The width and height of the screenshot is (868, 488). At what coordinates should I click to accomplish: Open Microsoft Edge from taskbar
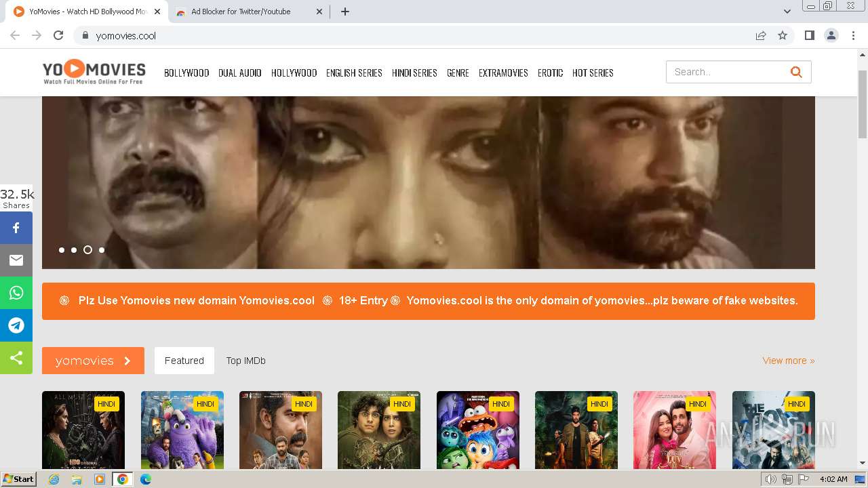[146, 479]
